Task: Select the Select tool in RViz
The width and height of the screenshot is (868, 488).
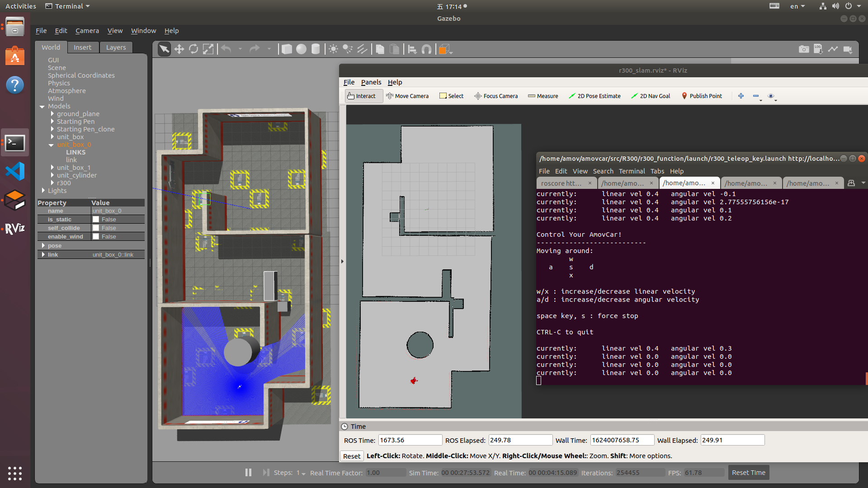Action: click(451, 95)
